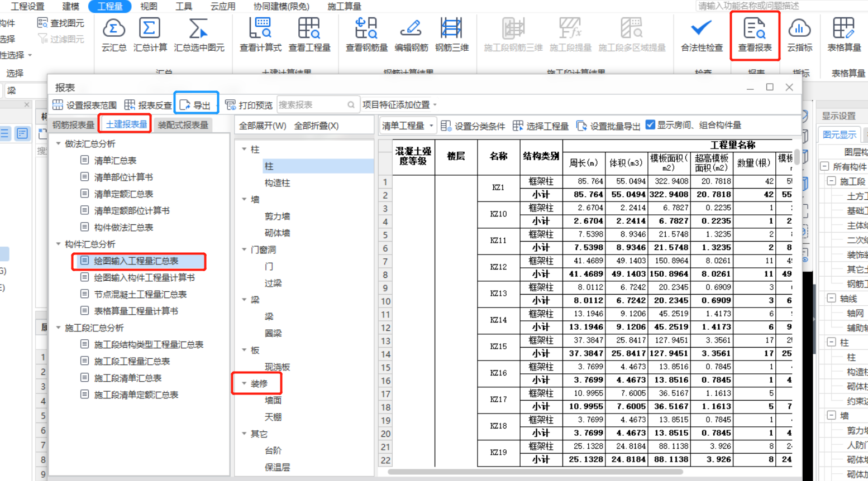Collapse 其它 category

point(244,434)
